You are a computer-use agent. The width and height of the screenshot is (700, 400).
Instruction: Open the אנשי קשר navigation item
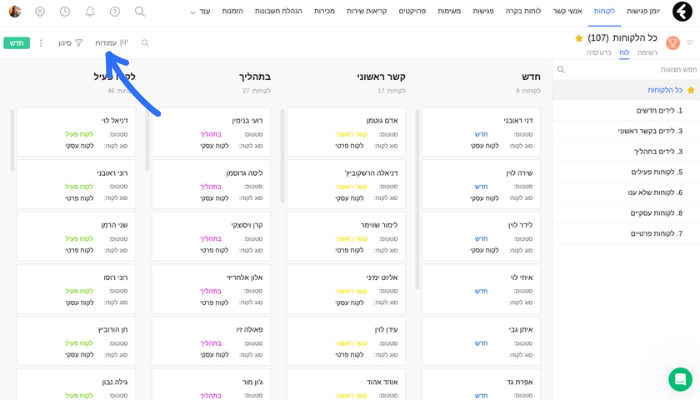567,11
